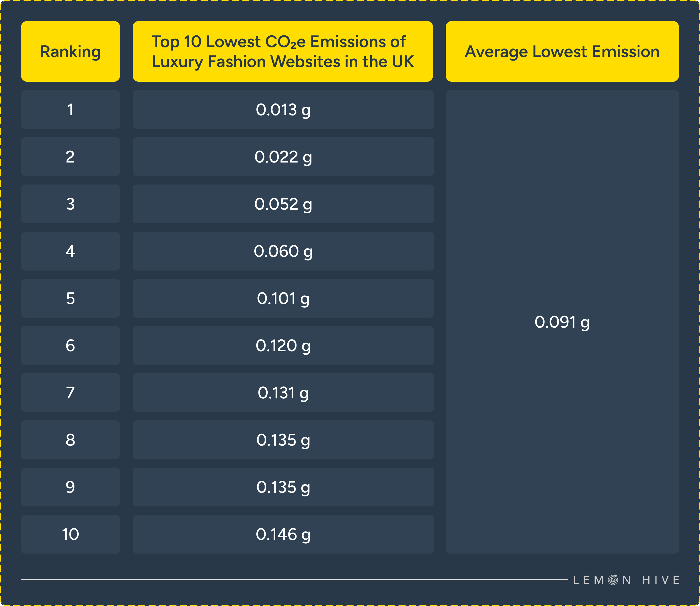The width and height of the screenshot is (700, 606).
Task: Click the ranking number 6 cell
Action: [x=70, y=345]
